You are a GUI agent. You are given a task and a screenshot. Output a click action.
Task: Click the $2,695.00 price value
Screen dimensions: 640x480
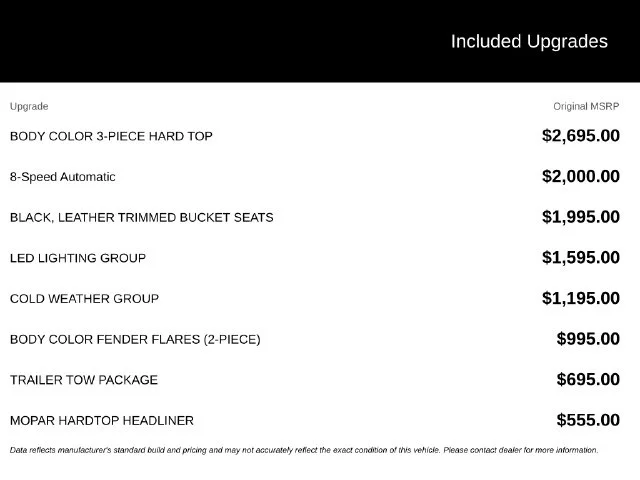tap(581, 136)
